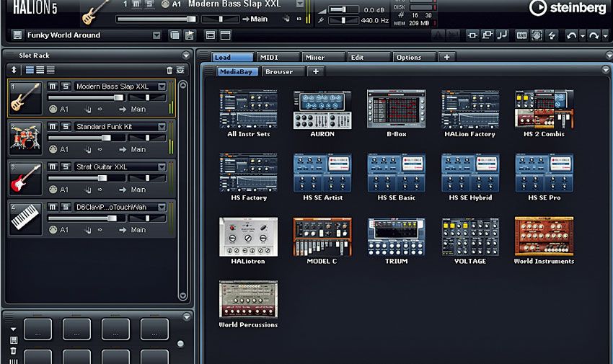Open Standard Funk Kit program dropdown

pos(162,127)
